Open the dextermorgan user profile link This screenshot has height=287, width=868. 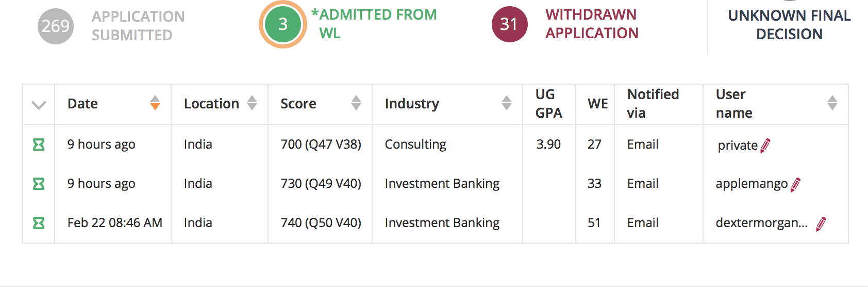(761, 223)
